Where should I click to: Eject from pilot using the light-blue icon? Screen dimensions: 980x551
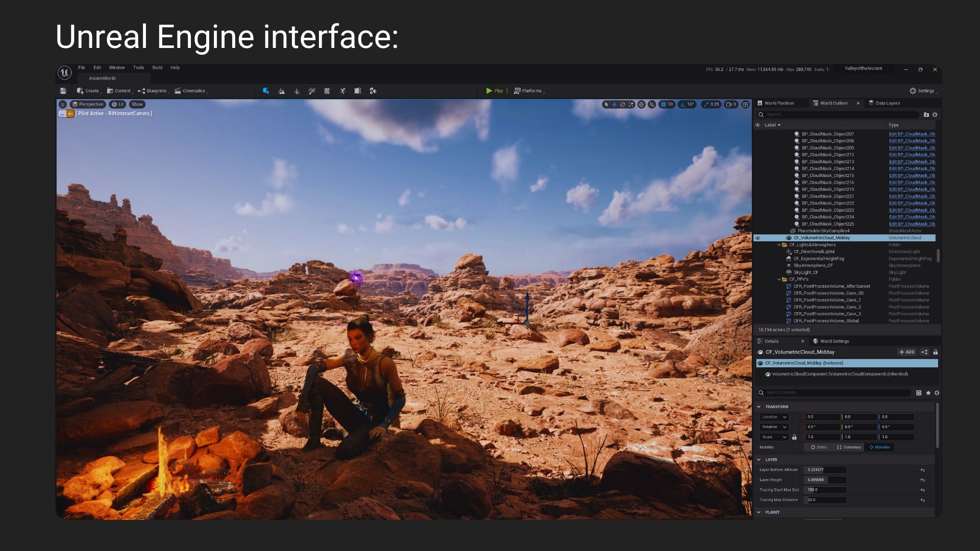(x=62, y=114)
